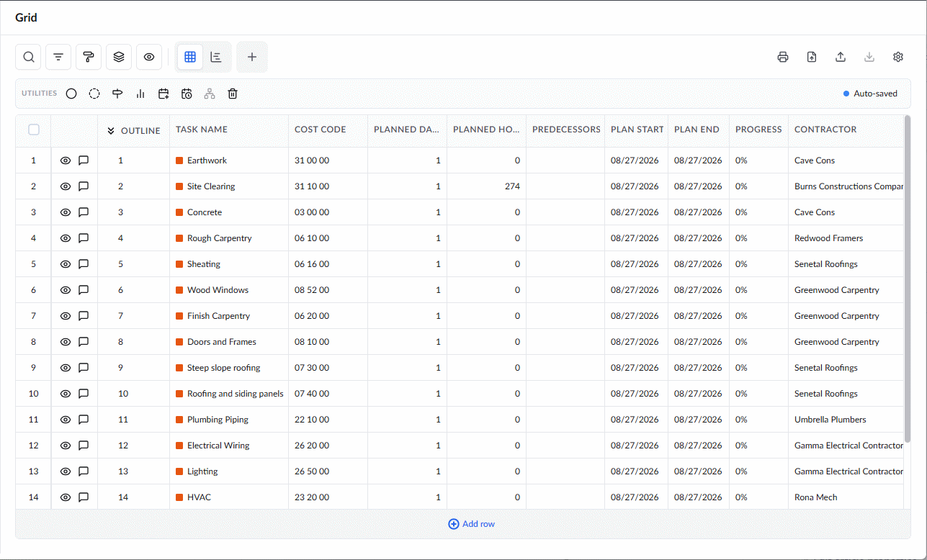Click cost code 08 52 00
Viewport: 927px width, 560px height.
pyautogui.click(x=312, y=290)
